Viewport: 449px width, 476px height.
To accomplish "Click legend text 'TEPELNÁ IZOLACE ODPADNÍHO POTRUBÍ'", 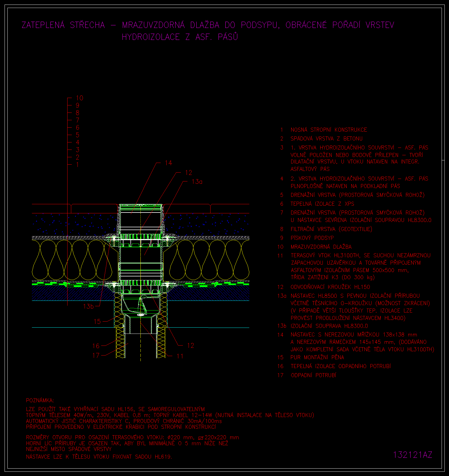I will [x=340, y=366].
